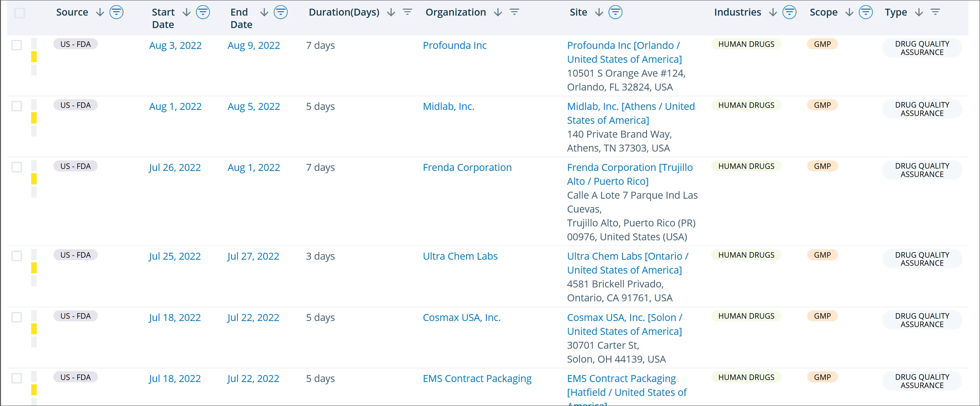The height and width of the screenshot is (406, 980).
Task: Click the Scope column filter icon
Action: point(866,12)
